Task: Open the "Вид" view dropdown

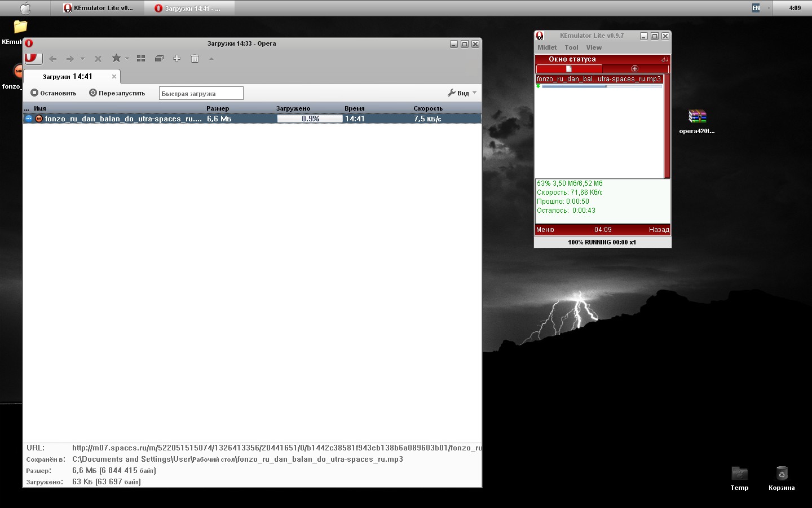Action: (x=462, y=93)
